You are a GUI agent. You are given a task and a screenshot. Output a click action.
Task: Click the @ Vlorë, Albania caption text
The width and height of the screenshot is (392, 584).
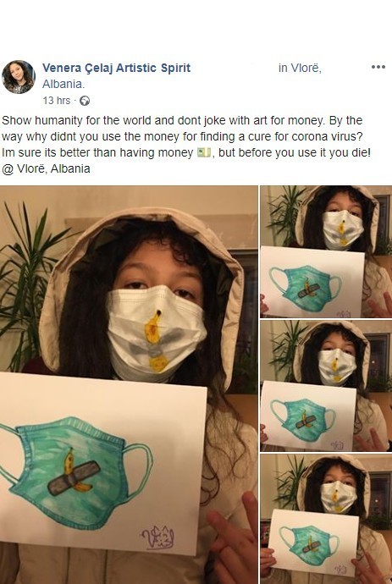tap(46, 169)
